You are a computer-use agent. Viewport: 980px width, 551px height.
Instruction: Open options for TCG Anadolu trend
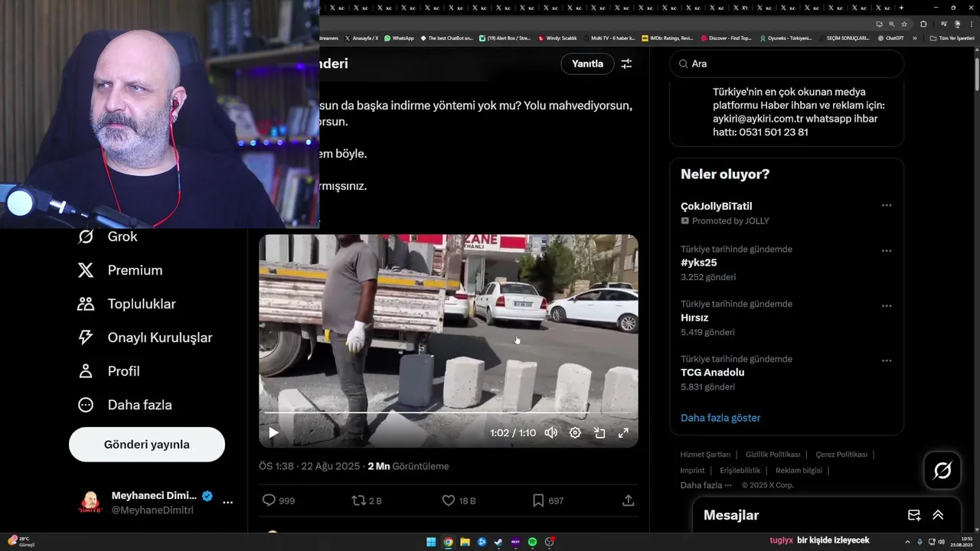(887, 361)
